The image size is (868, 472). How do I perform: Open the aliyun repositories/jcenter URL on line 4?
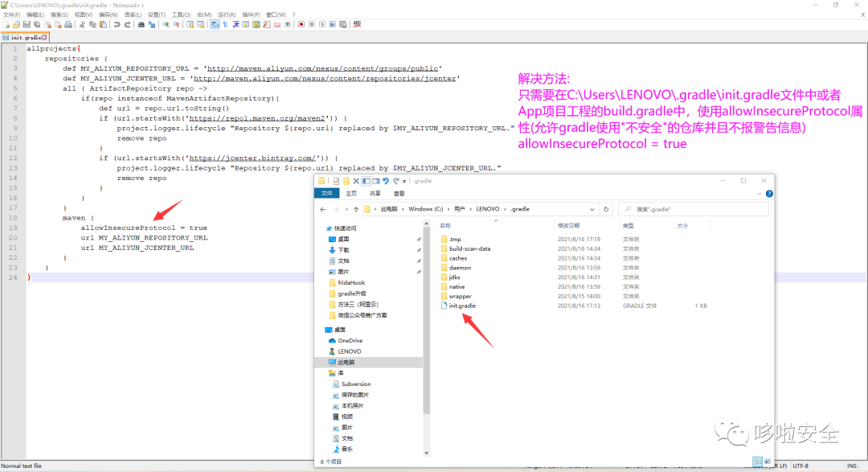[325, 78]
